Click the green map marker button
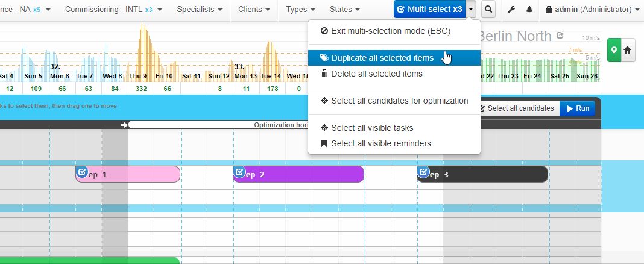644x264 pixels. click(x=614, y=51)
